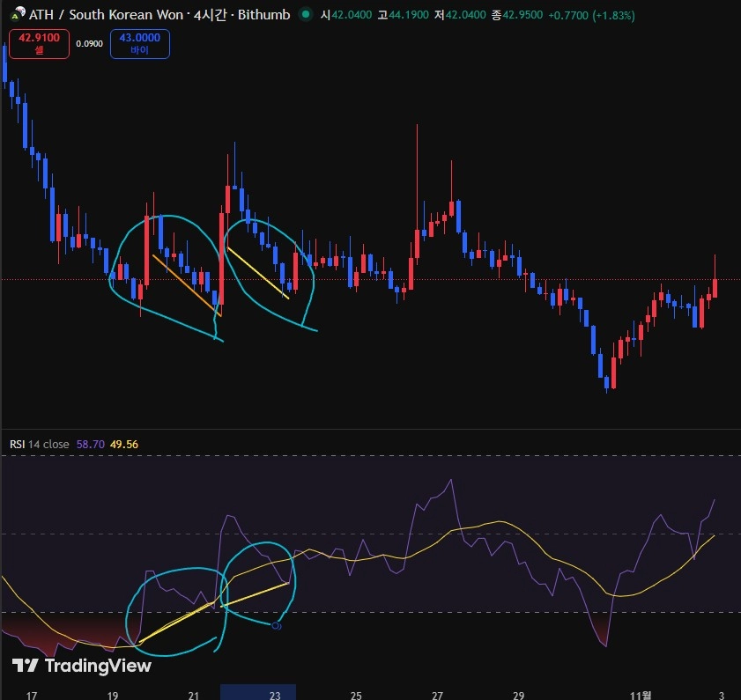Select the RSI 14 close indicator legend
The width and height of the screenshot is (741, 700).
pyautogui.click(x=39, y=445)
